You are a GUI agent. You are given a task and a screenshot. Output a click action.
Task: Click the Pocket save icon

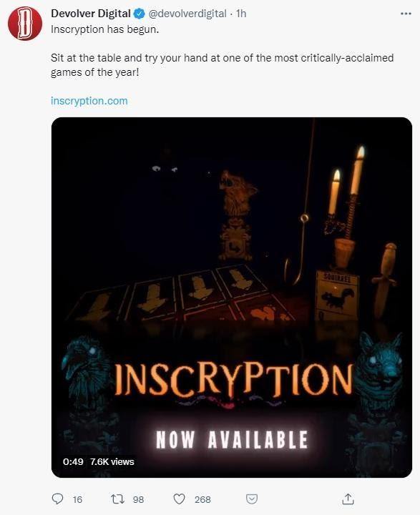coord(252,499)
